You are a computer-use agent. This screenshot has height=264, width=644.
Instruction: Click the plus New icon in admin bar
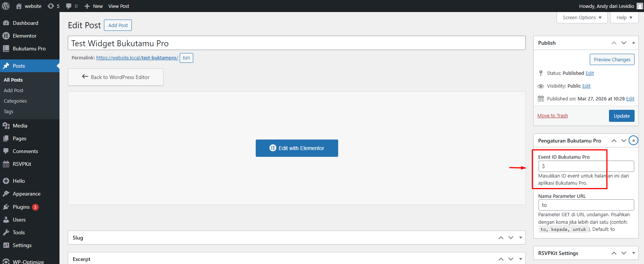coord(87,6)
